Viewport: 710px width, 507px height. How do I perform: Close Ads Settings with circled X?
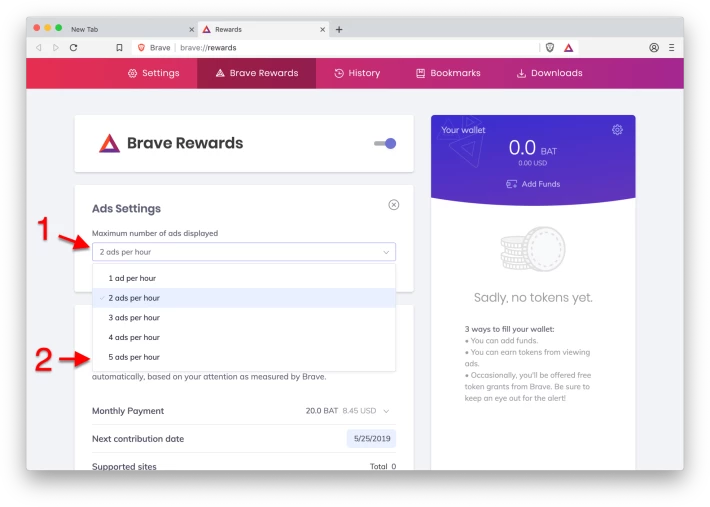(394, 205)
